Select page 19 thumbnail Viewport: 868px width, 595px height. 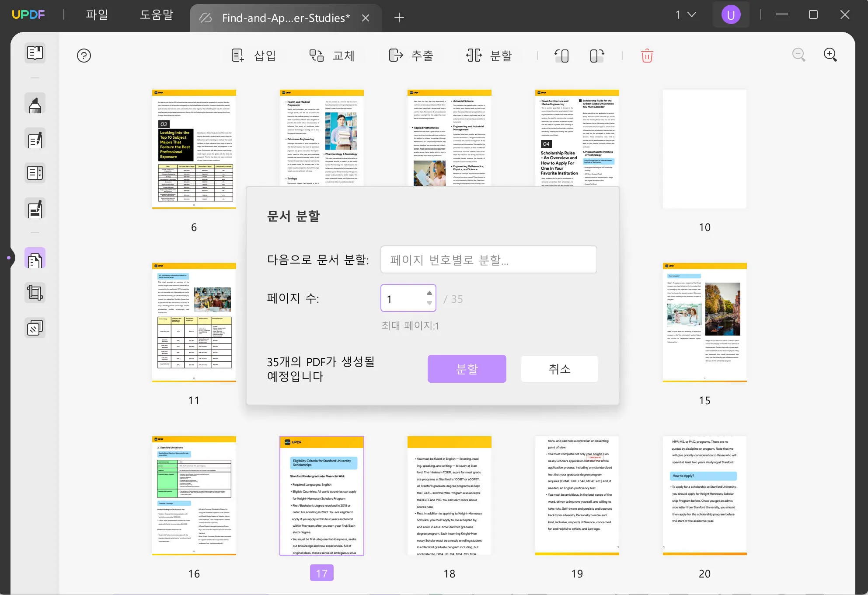tap(577, 496)
